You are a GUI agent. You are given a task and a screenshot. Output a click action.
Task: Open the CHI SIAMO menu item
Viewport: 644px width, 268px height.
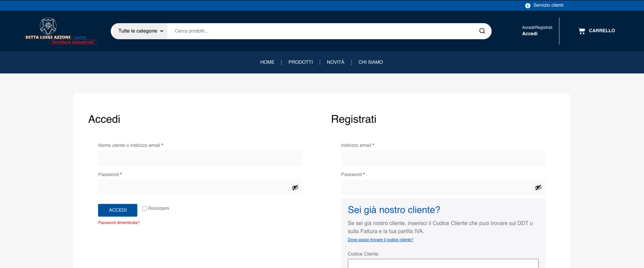pos(371,62)
